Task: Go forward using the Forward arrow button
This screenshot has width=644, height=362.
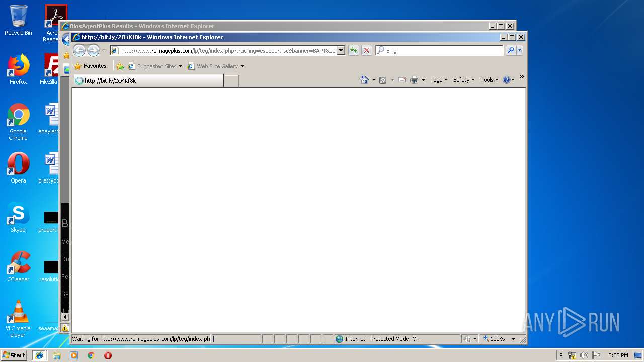Action: 93,50
